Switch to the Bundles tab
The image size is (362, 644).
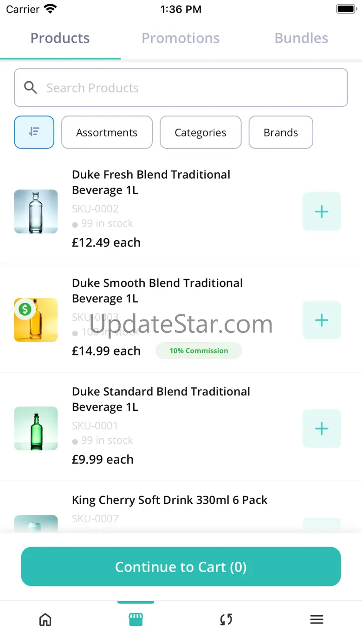click(301, 38)
